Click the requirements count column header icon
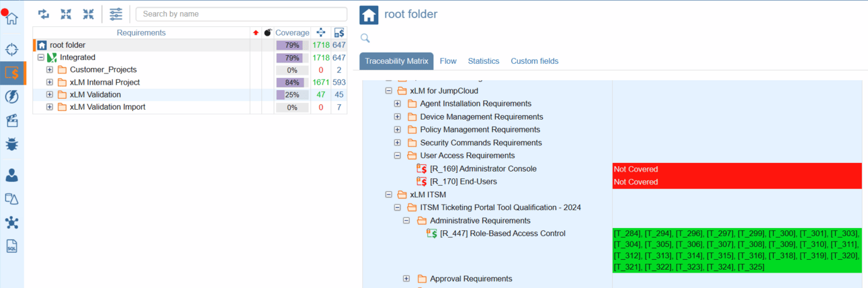The height and width of the screenshot is (288, 868). click(339, 32)
